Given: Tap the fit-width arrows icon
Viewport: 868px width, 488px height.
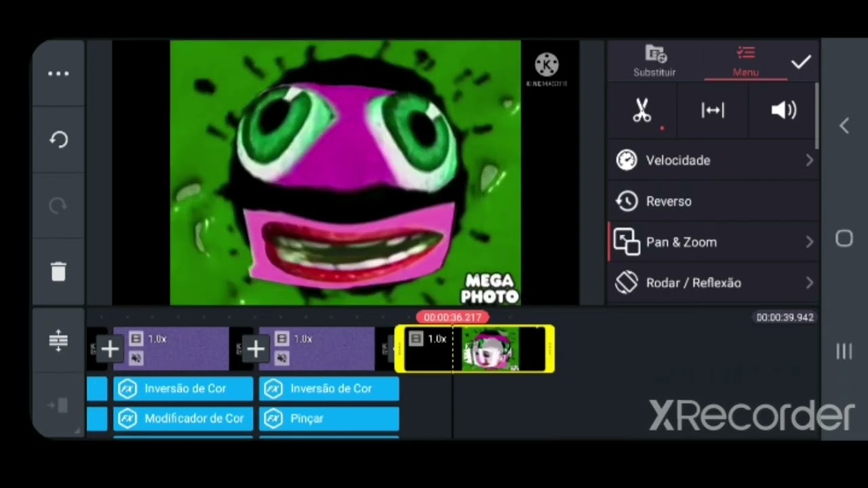Looking at the screenshot, I should tap(713, 110).
